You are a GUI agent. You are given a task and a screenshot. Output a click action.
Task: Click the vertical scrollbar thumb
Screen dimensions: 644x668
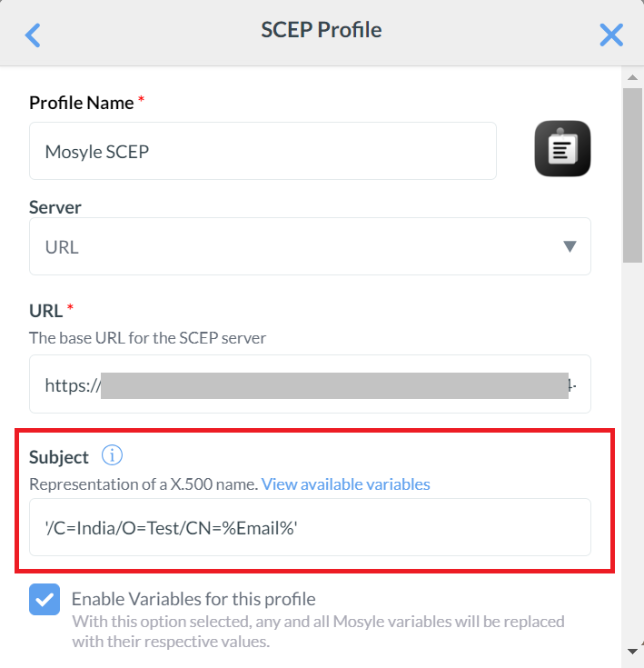(632, 173)
